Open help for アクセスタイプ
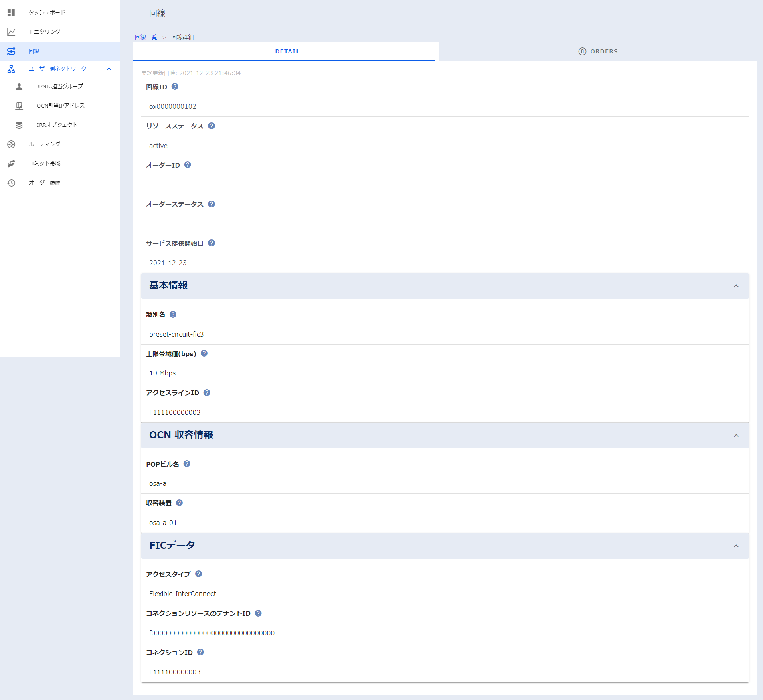 (x=198, y=574)
